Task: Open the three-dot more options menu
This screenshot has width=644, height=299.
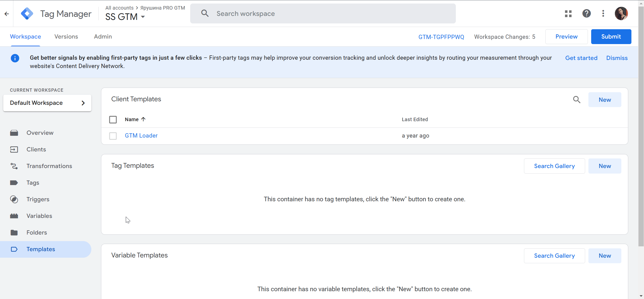Action: (x=603, y=13)
